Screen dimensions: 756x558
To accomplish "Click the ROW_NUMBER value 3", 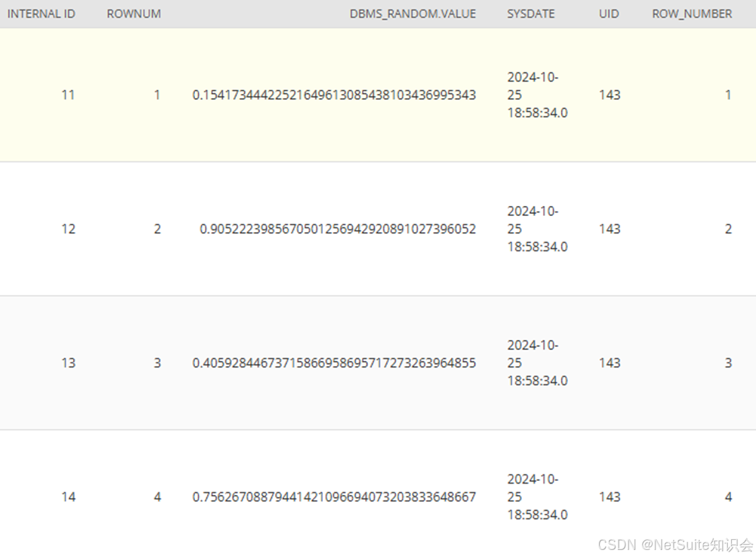I will [x=728, y=363].
